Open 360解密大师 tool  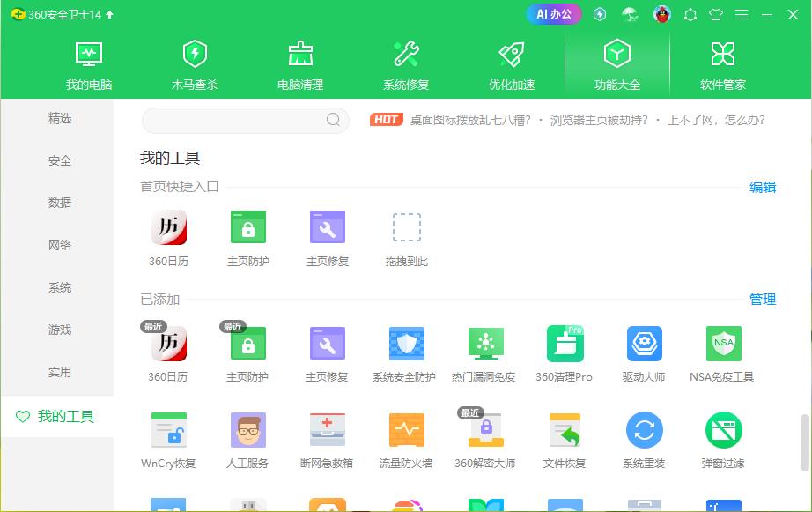coord(485,441)
